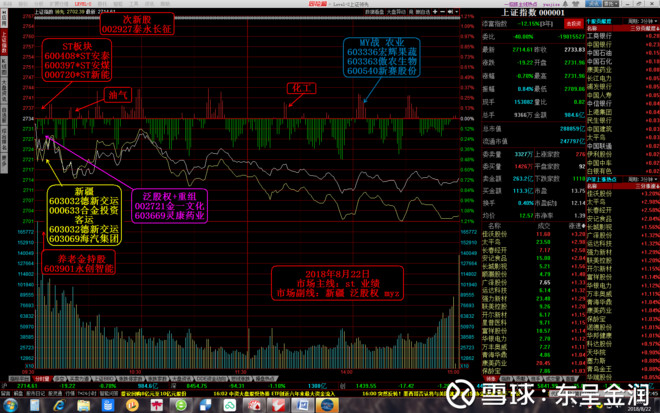
Task: Open Internet Explorer from taskbar
Action: click(x=59, y=406)
